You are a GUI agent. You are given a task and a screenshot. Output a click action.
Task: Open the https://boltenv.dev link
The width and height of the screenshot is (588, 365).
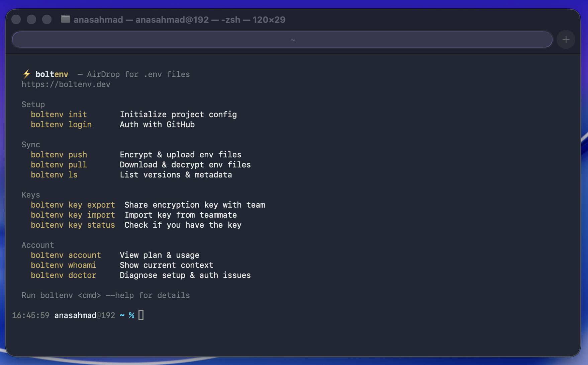(x=66, y=84)
